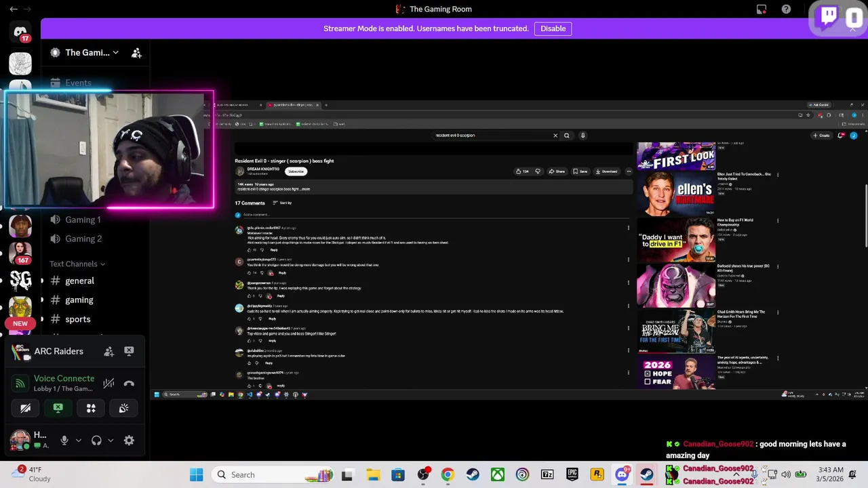This screenshot has width=868, height=488.
Task: Disconnect from voice channel
Action: [129, 384]
